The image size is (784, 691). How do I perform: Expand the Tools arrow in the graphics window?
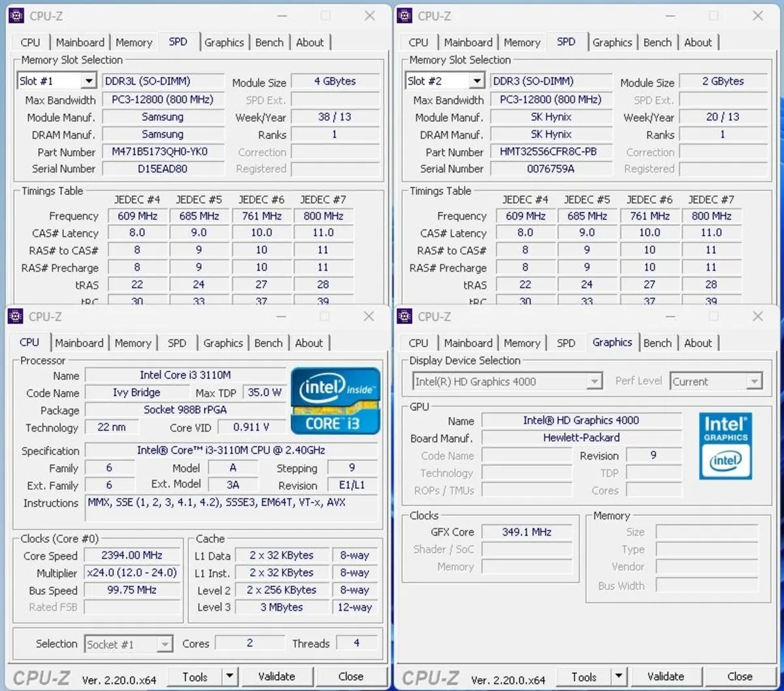619,677
